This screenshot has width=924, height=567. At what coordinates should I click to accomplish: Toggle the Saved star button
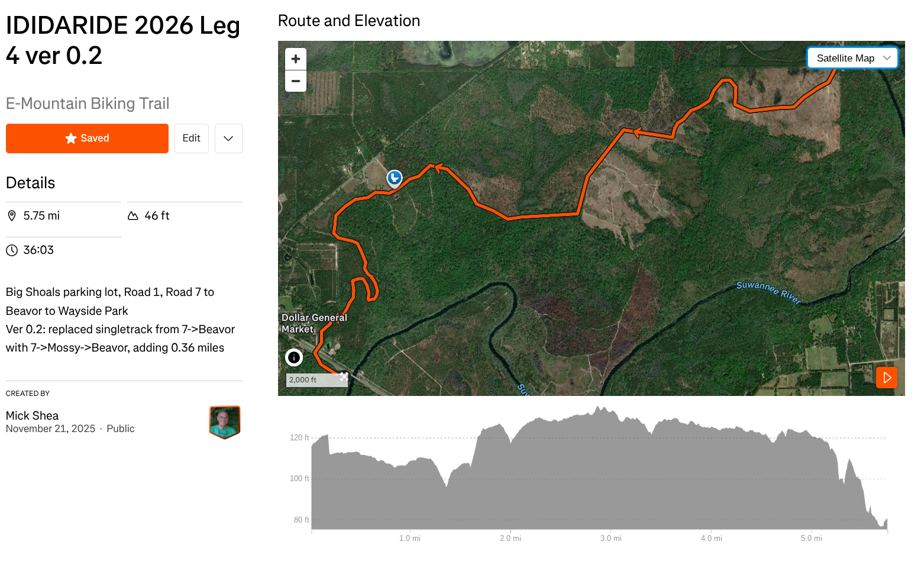(x=87, y=138)
